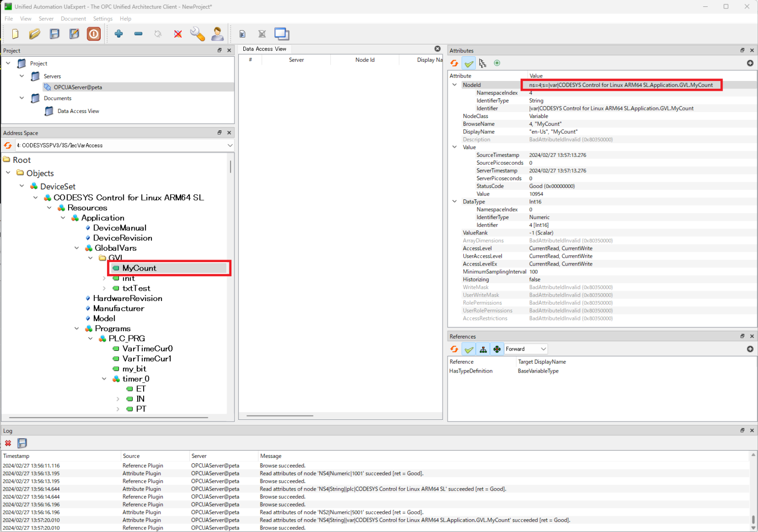Viewport: 758px width, 532px height.
Task: Refresh attributes with the orange refresh icon
Action: click(454, 63)
